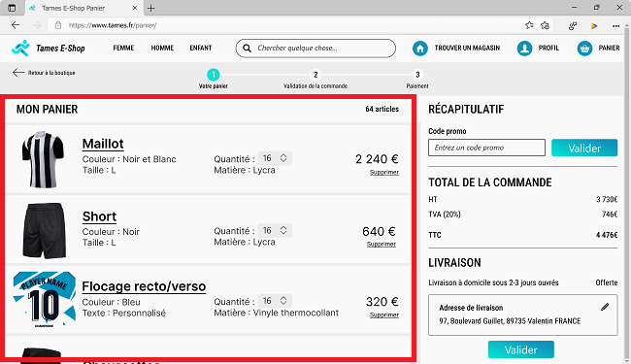Screen dimensions: 631x364
Task: Go back with browser back arrow
Action: [16, 25]
